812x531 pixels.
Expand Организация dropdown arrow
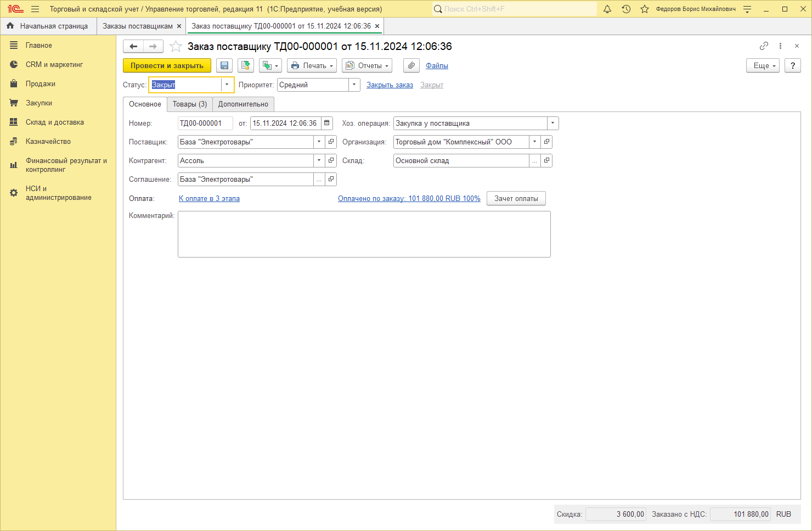tap(534, 142)
